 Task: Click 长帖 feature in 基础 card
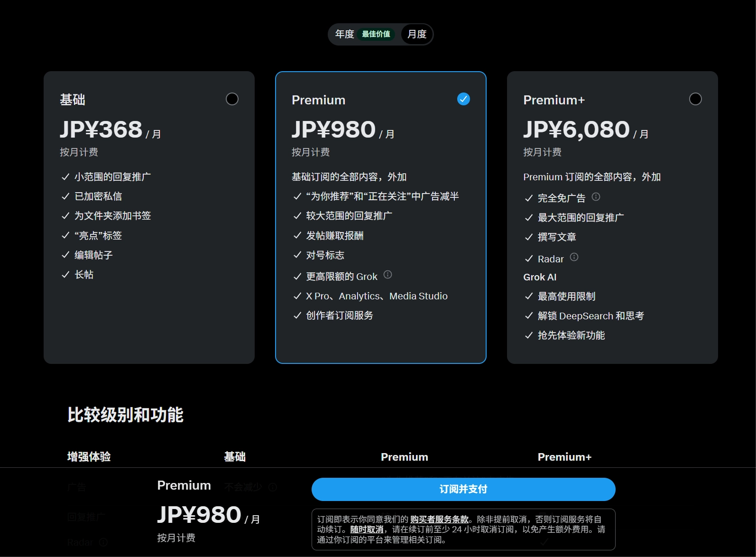tap(84, 275)
